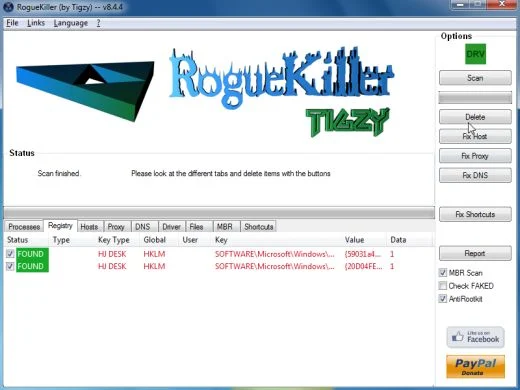This screenshot has width=520, height=390.
Task: Click the Fix Shortcuts button
Action: [475, 214]
